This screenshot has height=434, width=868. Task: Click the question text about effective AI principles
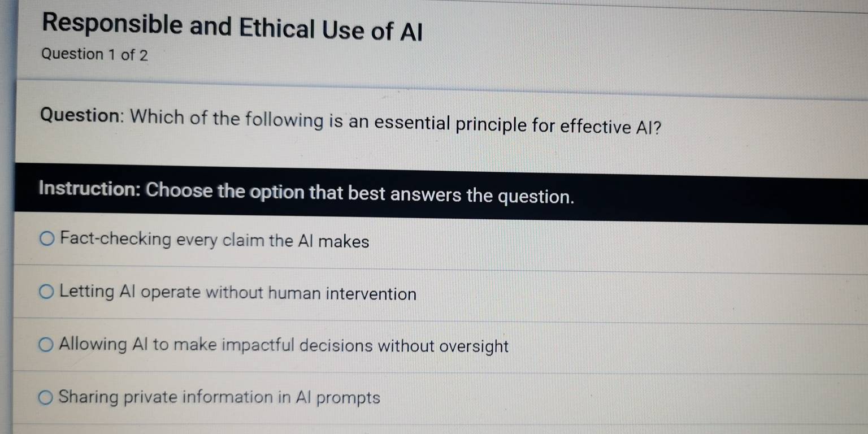[x=350, y=121]
